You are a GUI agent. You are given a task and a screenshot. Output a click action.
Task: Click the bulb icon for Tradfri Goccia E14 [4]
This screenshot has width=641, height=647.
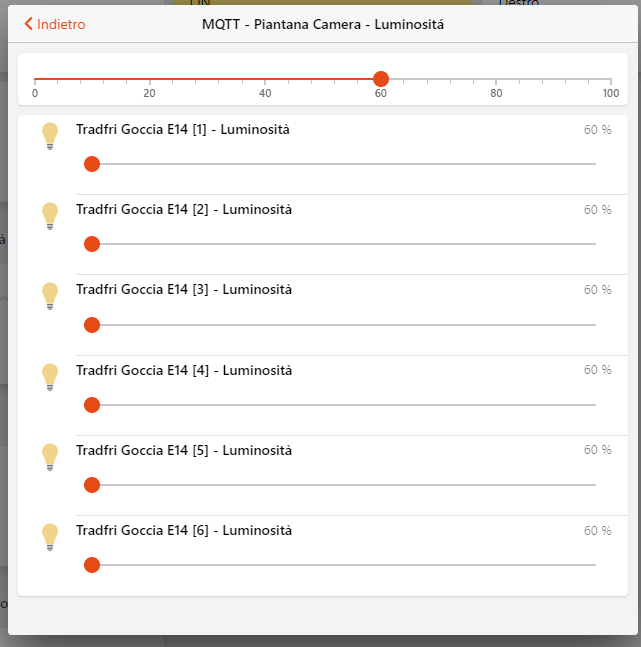point(50,376)
